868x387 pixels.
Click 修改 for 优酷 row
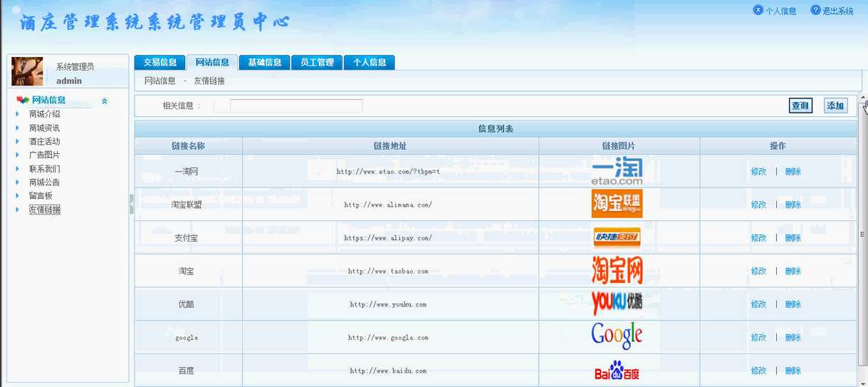[758, 304]
